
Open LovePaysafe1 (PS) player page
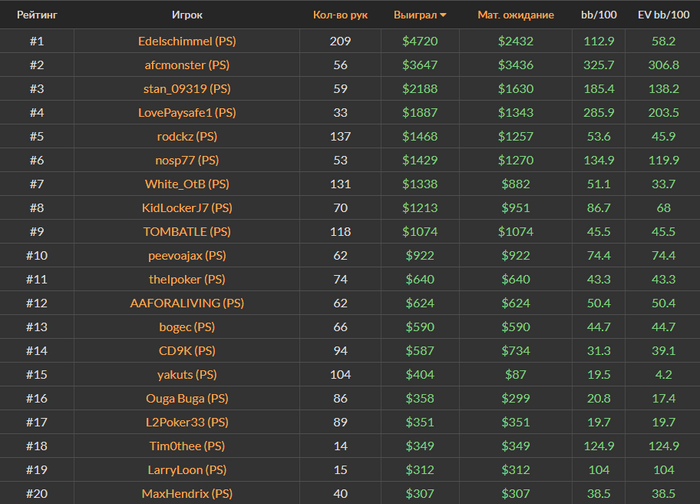click(x=186, y=113)
